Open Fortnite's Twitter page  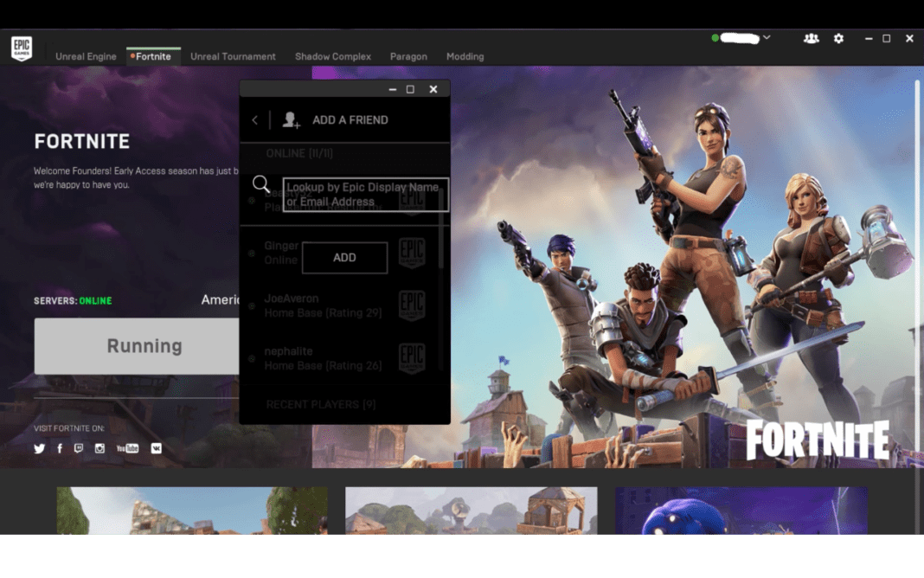point(39,448)
